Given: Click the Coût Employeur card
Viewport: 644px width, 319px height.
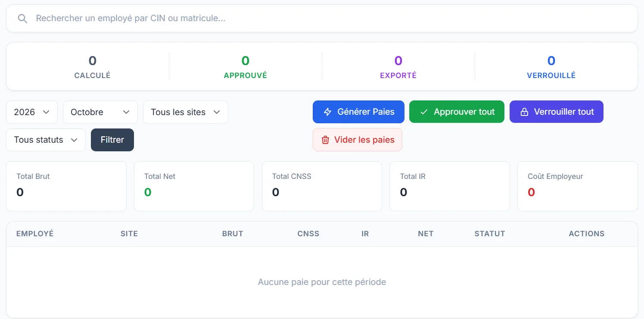Looking at the screenshot, I should click(578, 186).
